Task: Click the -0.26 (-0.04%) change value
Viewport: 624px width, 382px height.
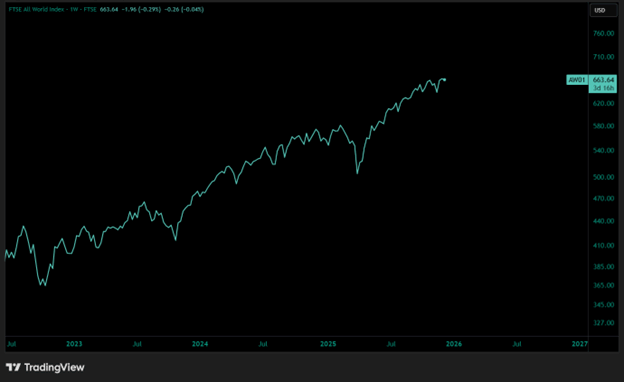Action: [x=184, y=9]
